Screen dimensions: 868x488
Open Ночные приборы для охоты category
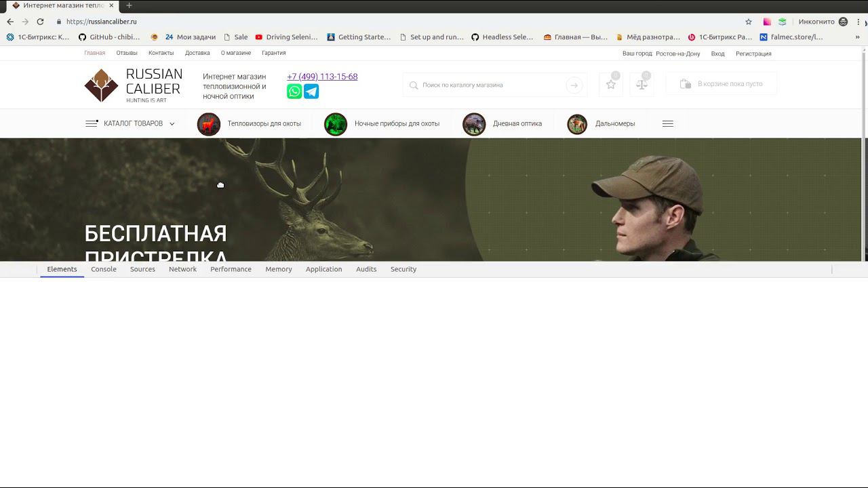tap(397, 123)
